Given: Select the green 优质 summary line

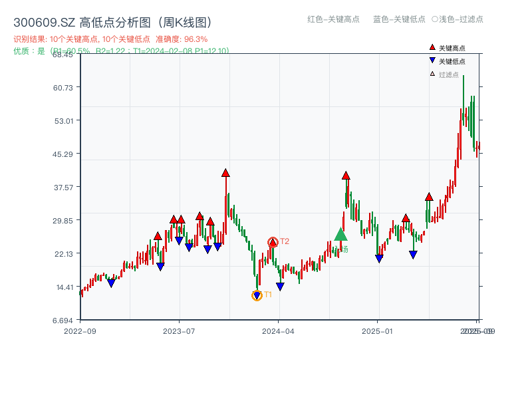Looking at the screenshot, I should click(x=121, y=51).
